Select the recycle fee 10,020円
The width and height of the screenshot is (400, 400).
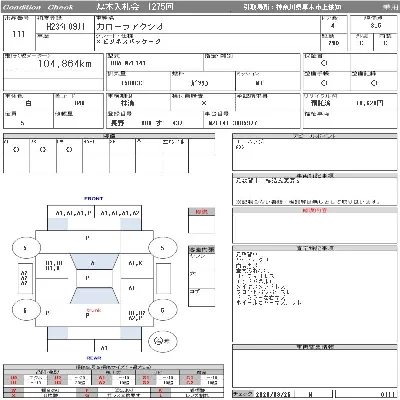point(369,103)
